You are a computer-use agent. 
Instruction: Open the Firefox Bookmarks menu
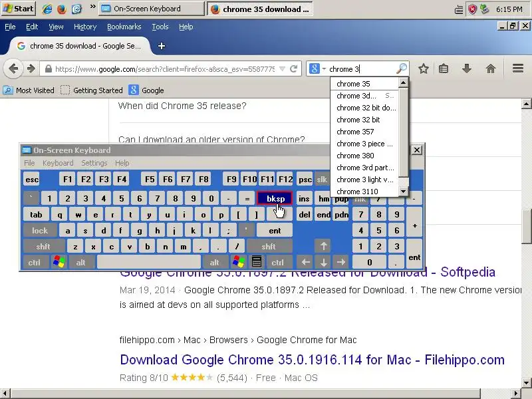pos(124,27)
